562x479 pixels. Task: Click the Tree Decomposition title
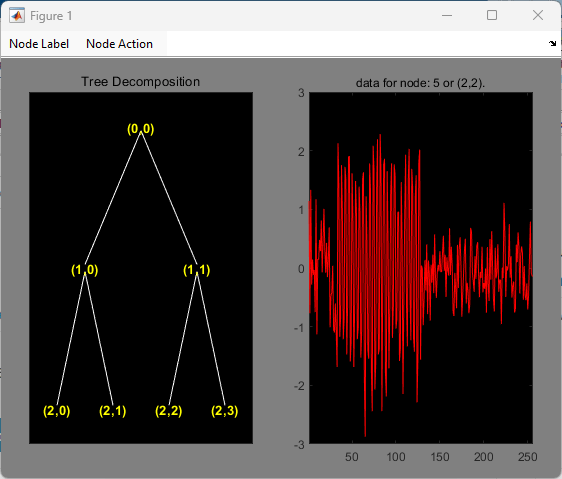click(x=140, y=82)
